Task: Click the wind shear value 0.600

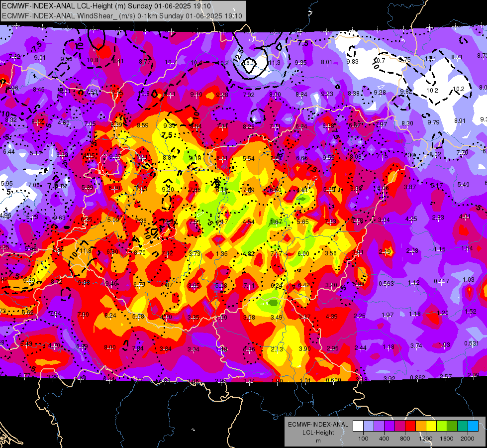Action: [x=334, y=380]
